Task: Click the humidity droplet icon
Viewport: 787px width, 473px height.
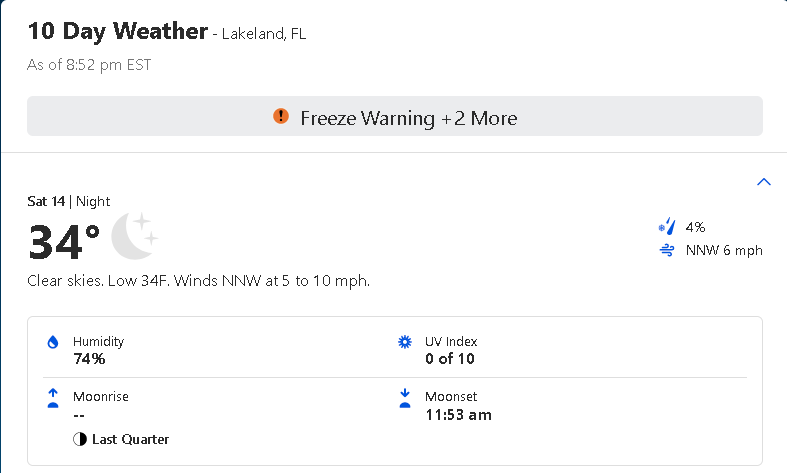Action: (x=54, y=342)
